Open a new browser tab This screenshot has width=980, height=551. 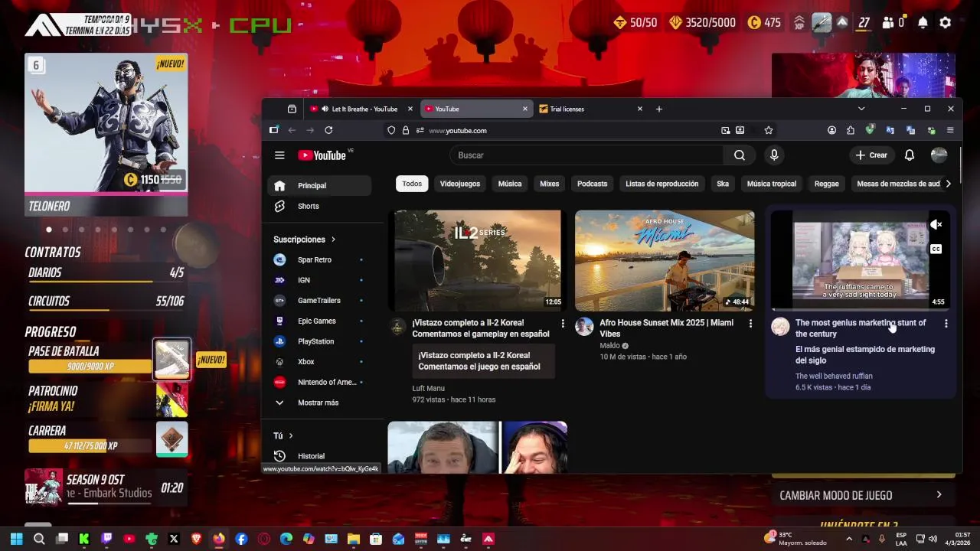659,109
